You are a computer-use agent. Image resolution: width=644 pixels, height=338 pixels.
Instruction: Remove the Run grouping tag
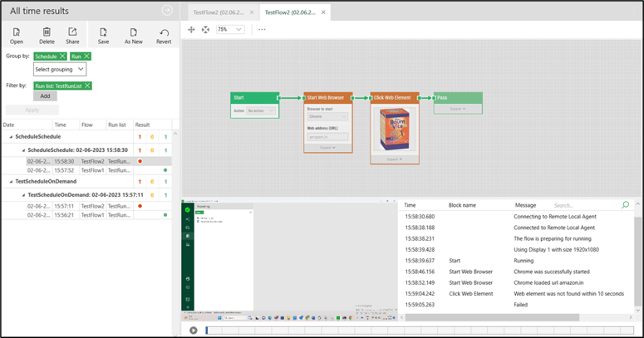pos(86,56)
